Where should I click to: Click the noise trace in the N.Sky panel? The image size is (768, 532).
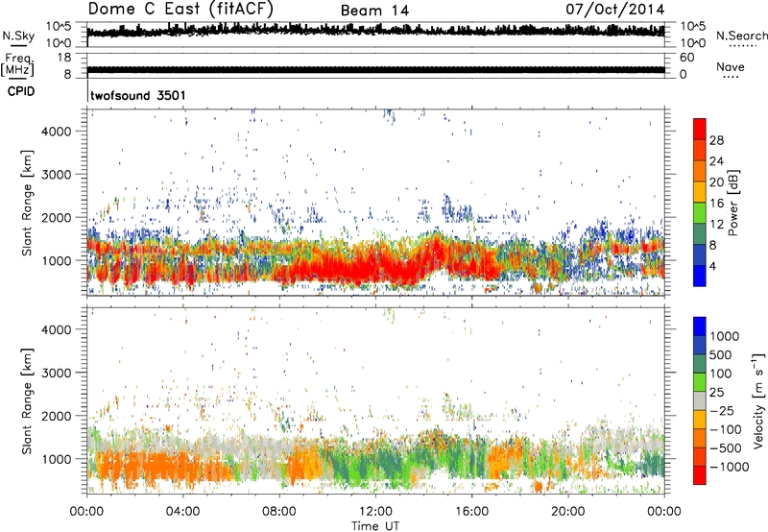coord(375,31)
